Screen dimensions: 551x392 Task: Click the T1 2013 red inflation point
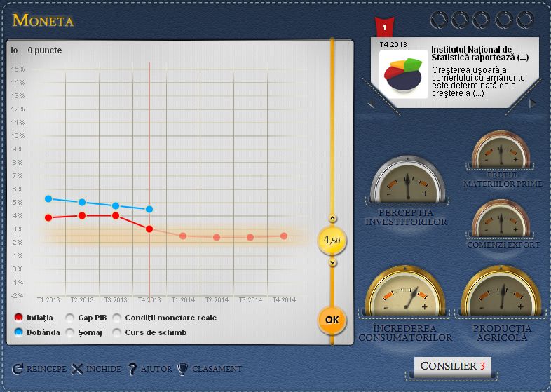click(48, 217)
